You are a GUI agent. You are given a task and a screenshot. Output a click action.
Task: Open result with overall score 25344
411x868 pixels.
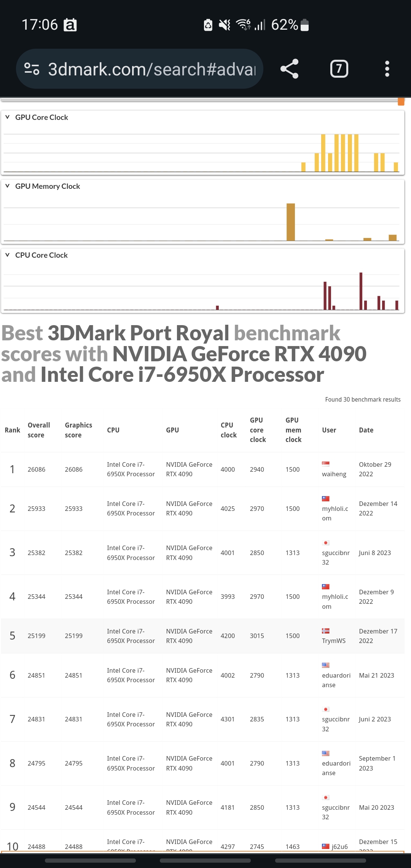pos(36,597)
